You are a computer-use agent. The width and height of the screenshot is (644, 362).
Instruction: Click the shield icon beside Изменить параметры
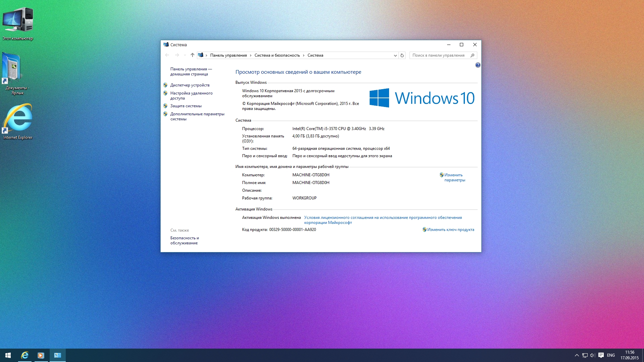click(441, 175)
